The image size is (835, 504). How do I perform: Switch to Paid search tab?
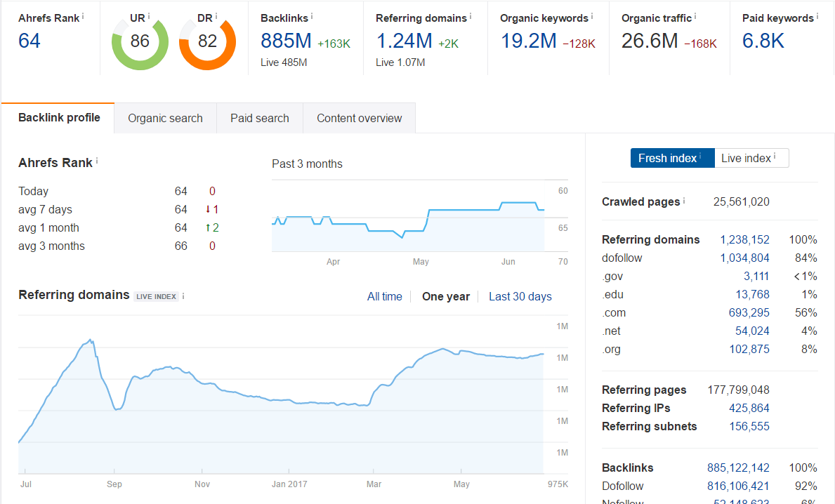tap(260, 118)
